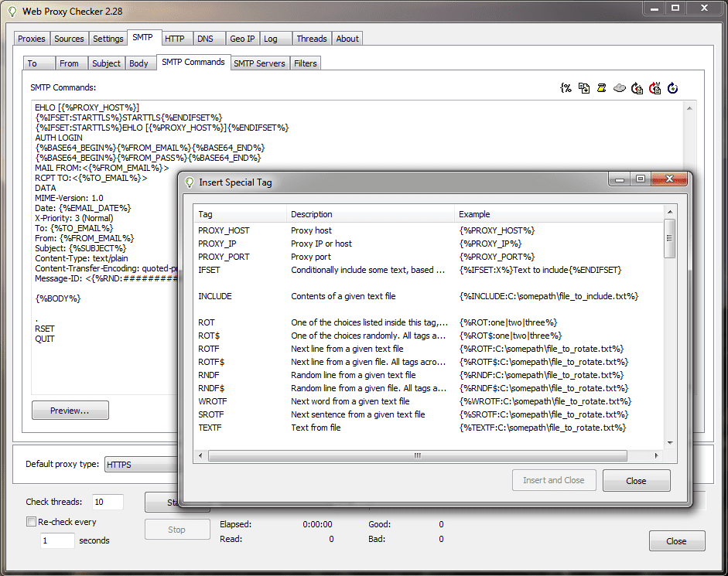Click the tag list scroll down arrow

[x=670, y=443]
